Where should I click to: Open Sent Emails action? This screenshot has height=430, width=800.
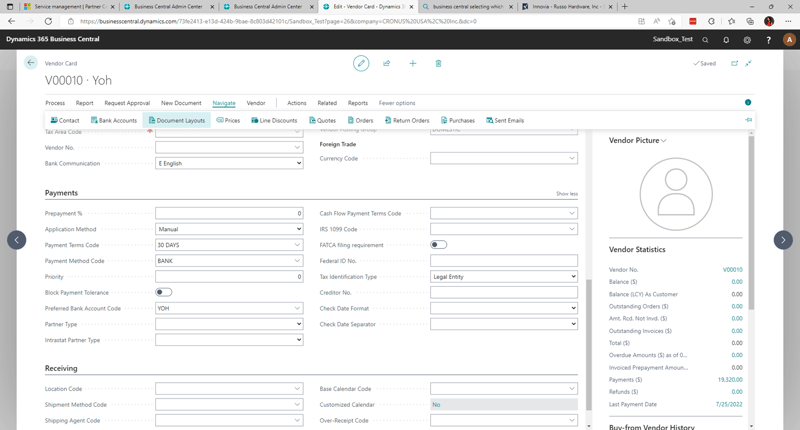(505, 120)
